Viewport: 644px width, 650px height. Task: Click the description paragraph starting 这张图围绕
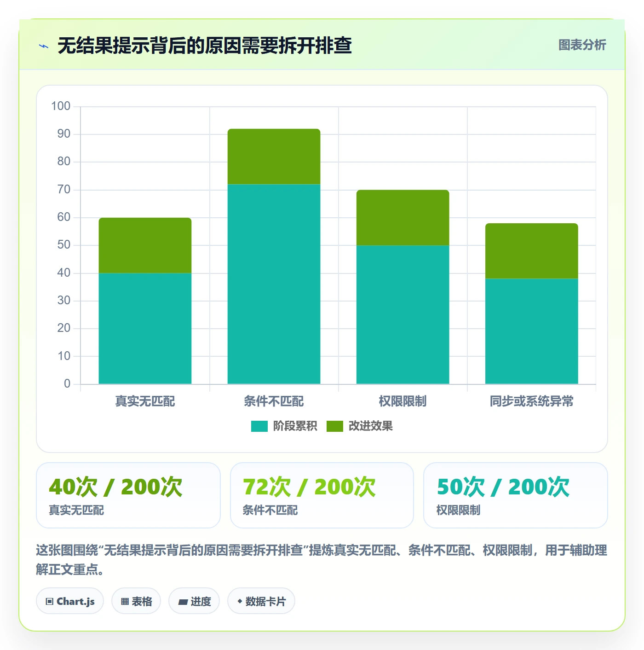[x=322, y=560]
